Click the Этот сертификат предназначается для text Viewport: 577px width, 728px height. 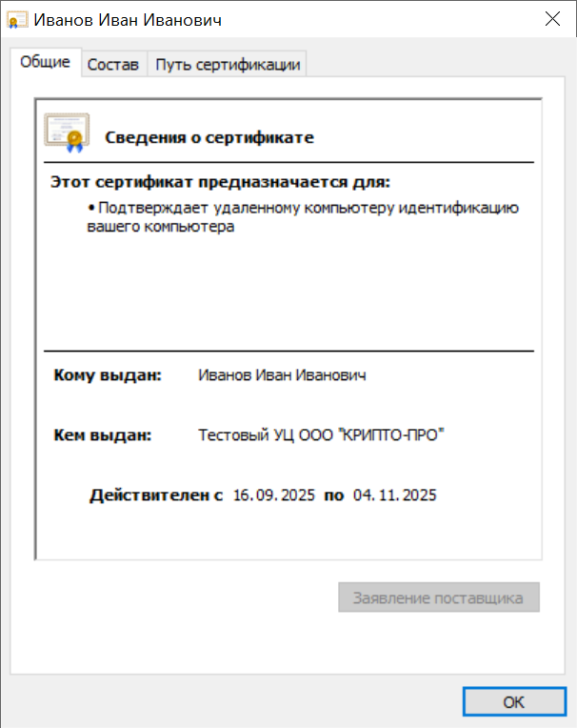point(220,182)
